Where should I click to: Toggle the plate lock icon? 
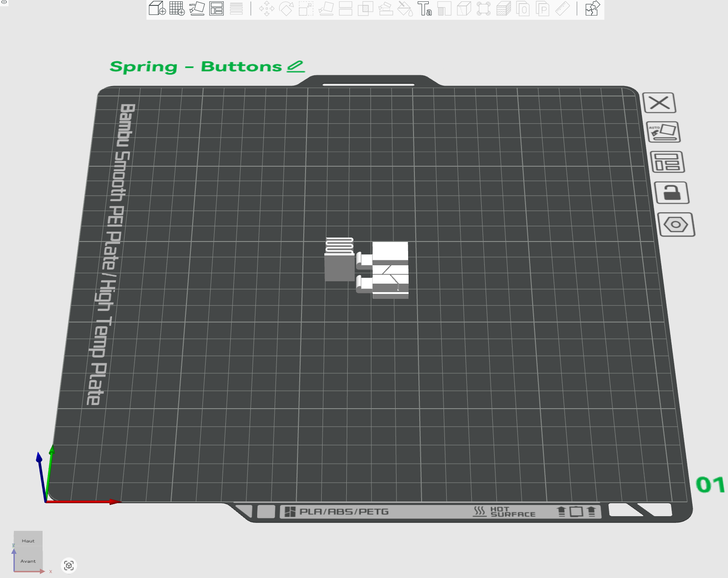pos(672,193)
